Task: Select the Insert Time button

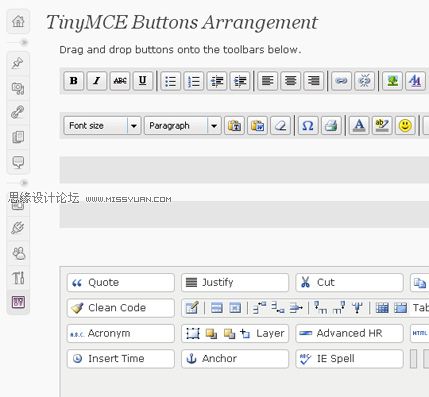Action: pyautogui.click(x=121, y=359)
